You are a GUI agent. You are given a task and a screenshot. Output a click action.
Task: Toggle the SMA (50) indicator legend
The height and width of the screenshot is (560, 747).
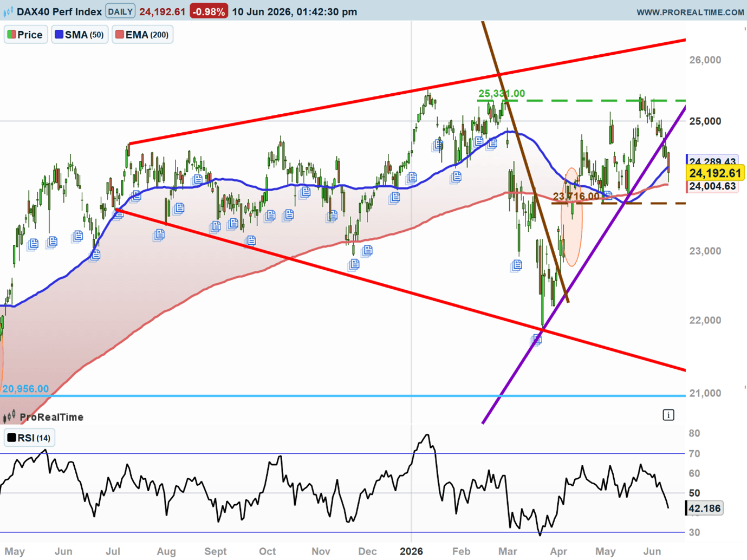(x=80, y=35)
